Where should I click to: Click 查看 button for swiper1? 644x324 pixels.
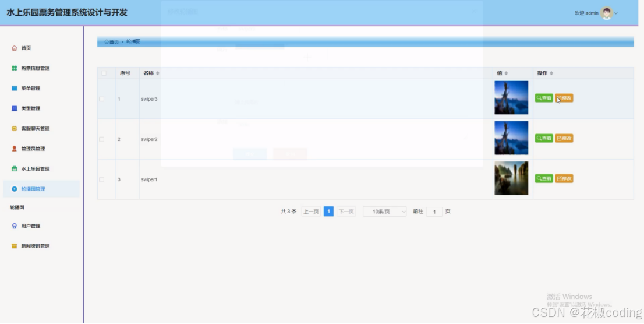(544, 179)
